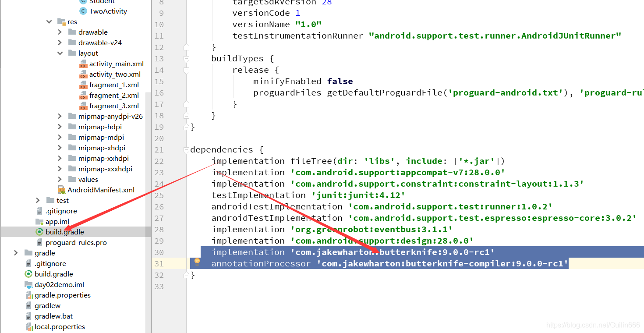Expand the mipmap-xxxhdpi folder
The height and width of the screenshot is (333, 644).
point(60,169)
